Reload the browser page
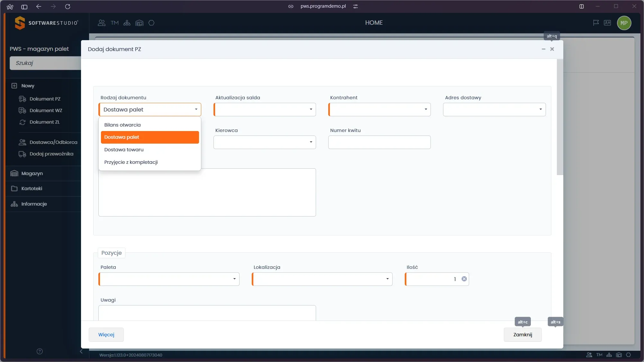This screenshot has width=644, height=362. pyautogui.click(x=68, y=6)
